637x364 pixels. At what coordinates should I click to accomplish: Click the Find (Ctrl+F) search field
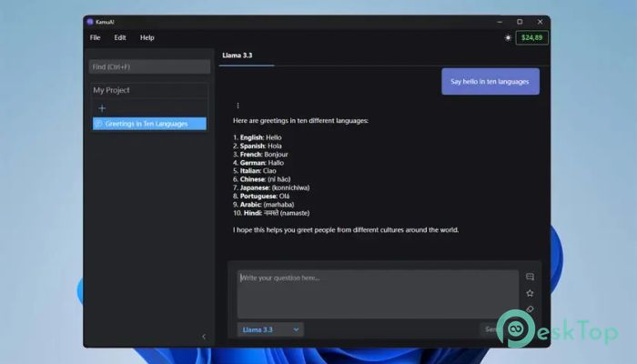[149, 66]
